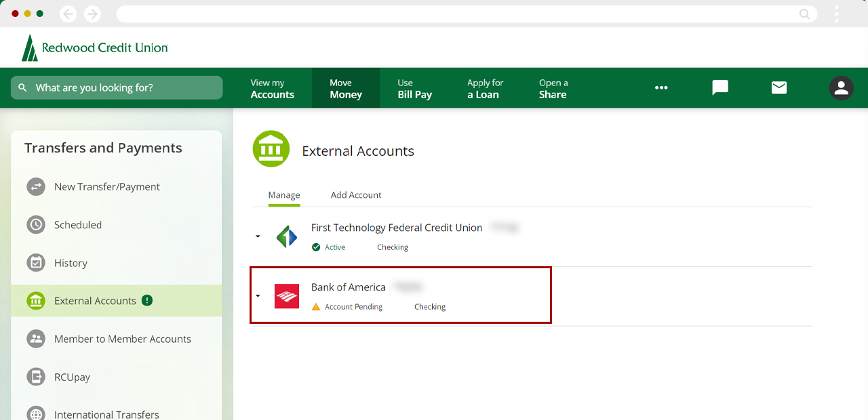Expand the First Technology Federal Credit Union row
Viewport: 868px width, 420px height.
[258, 236]
